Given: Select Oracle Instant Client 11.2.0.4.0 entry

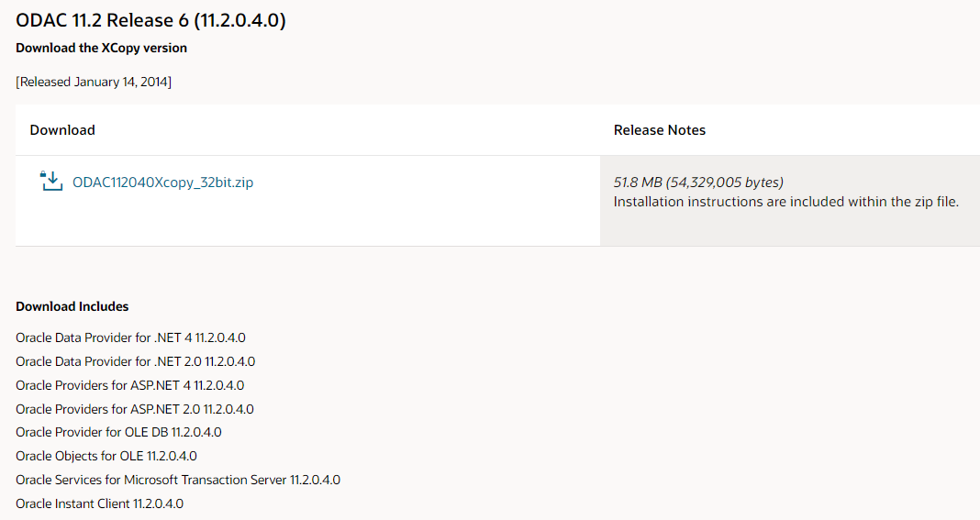Looking at the screenshot, I should click(99, 503).
